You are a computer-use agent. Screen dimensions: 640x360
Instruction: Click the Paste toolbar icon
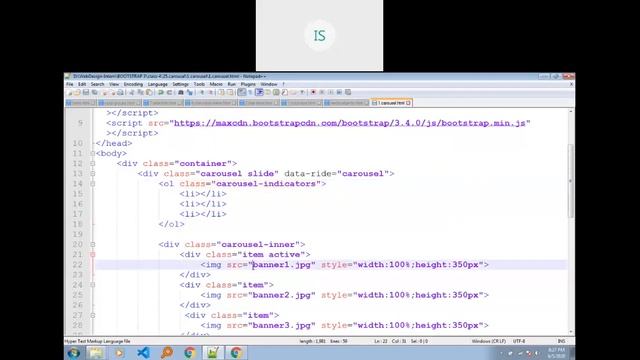[149, 93]
